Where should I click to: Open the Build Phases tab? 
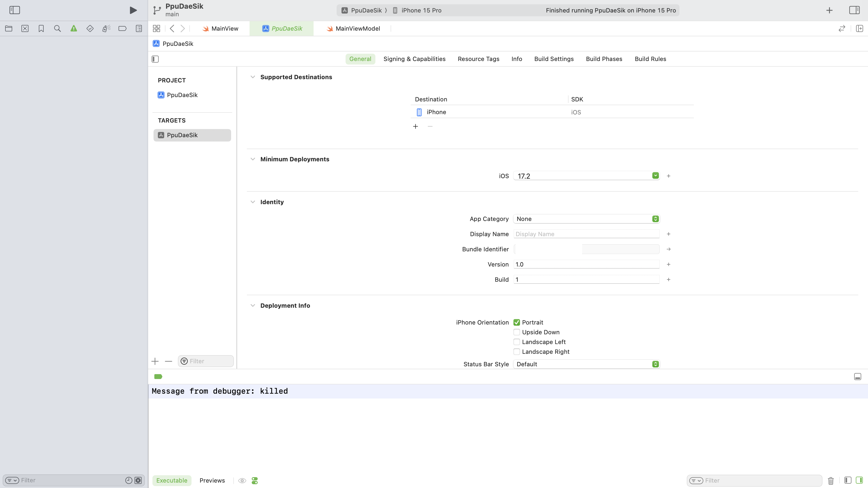(604, 59)
